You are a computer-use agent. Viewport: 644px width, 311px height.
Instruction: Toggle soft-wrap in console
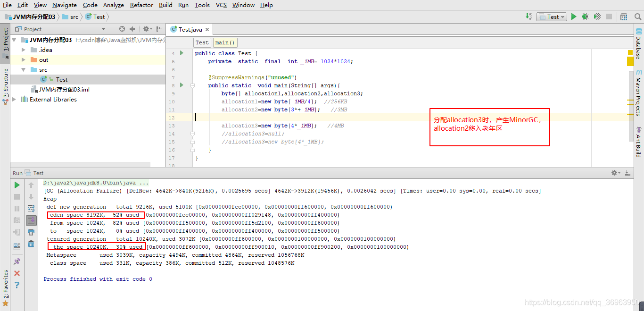pos(31,208)
